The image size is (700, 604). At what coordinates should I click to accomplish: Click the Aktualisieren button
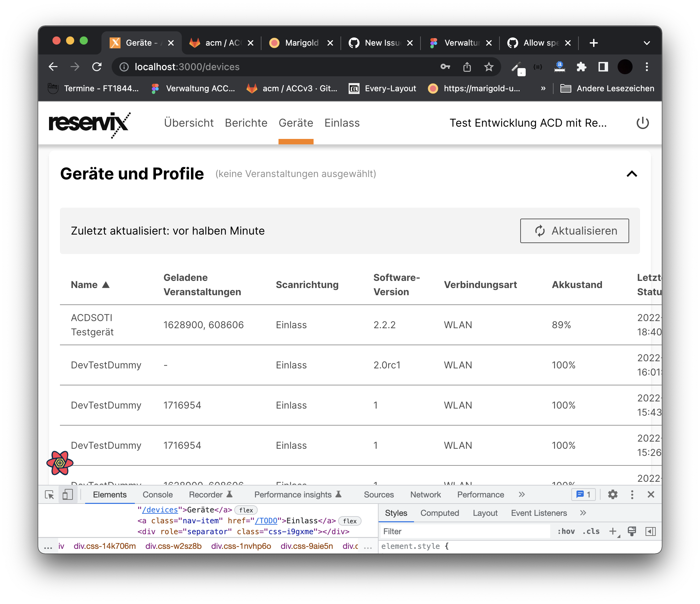click(x=574, y=231)
